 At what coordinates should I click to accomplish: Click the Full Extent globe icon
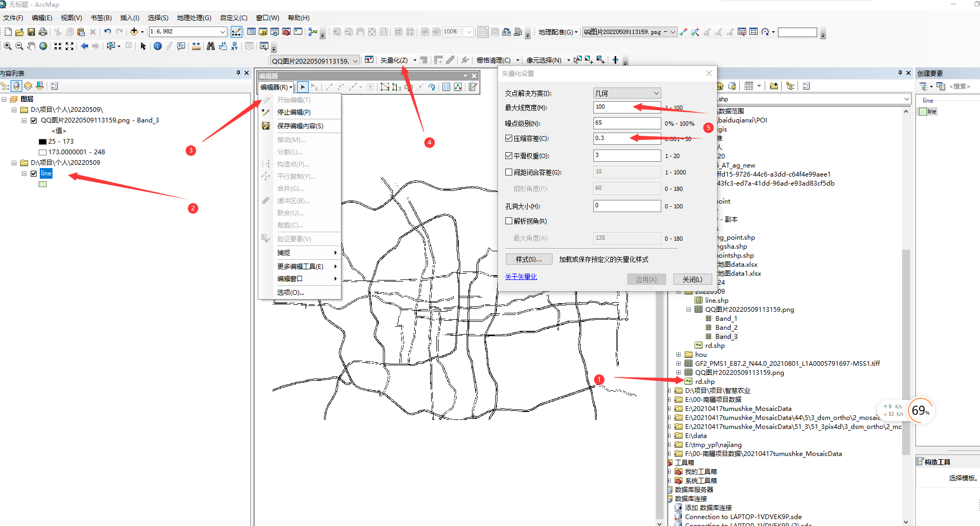pos(43,46)
